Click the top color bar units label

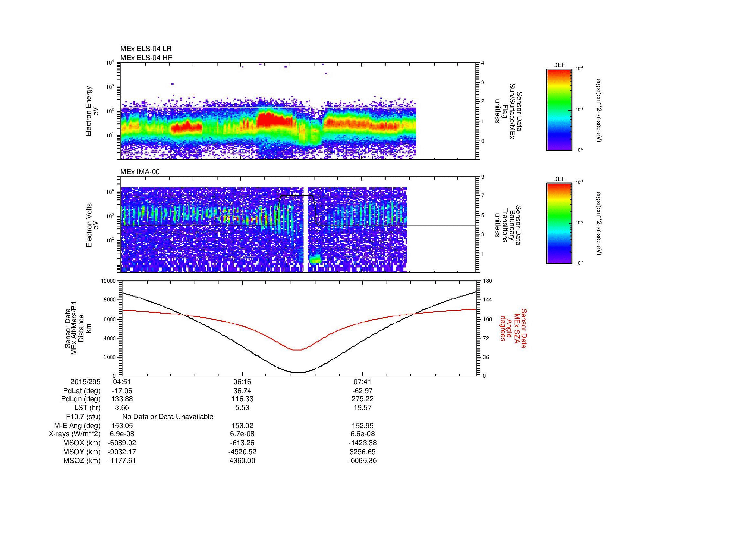pyautogui.click(x=599, y=110)
